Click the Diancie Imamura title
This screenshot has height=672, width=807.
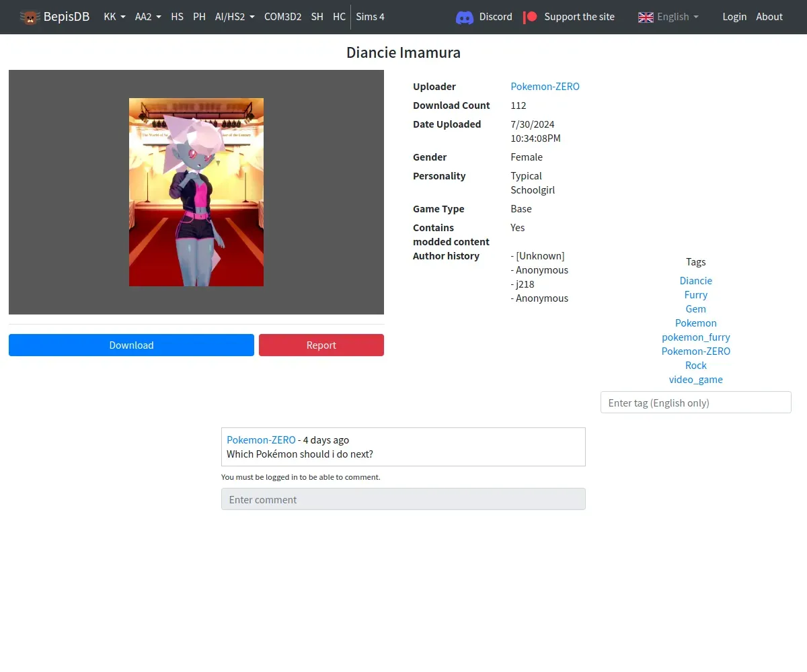[403, 52]
